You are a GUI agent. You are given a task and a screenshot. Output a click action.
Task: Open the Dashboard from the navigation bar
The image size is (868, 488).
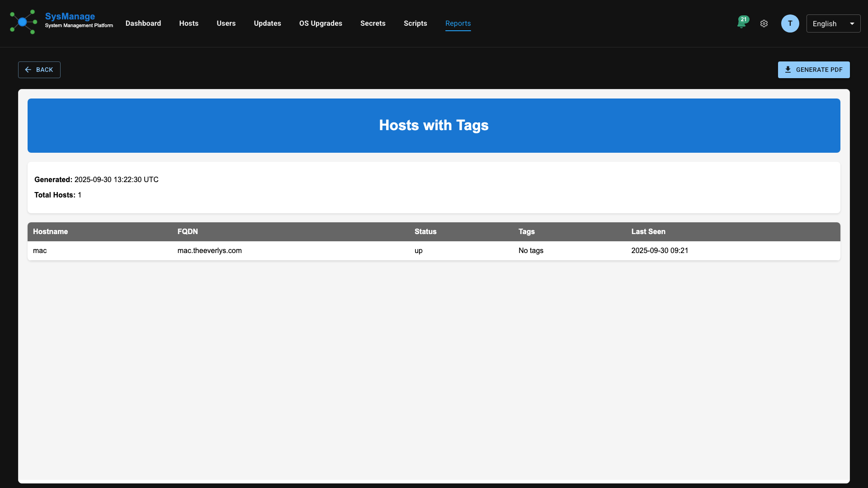tap(143, 23)
